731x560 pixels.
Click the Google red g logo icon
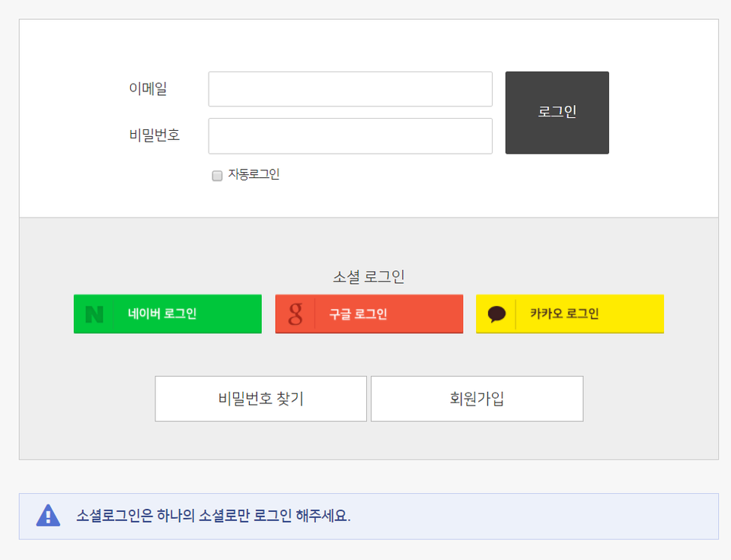click(x=295, y=314)
